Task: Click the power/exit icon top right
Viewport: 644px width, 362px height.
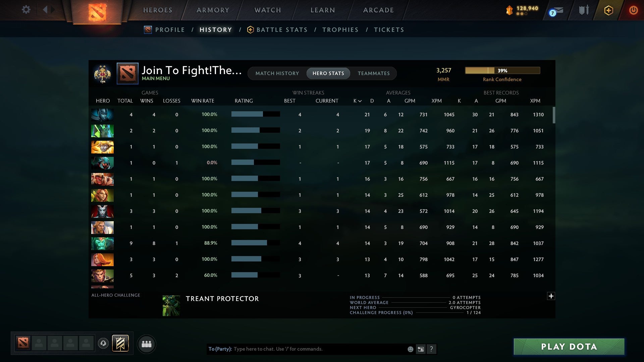Action: coord(633,10)
